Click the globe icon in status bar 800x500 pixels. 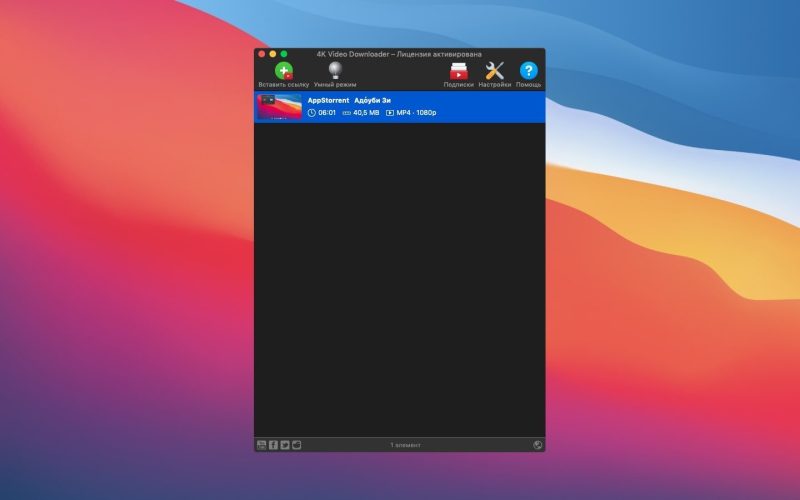click(x=537, y=445)
